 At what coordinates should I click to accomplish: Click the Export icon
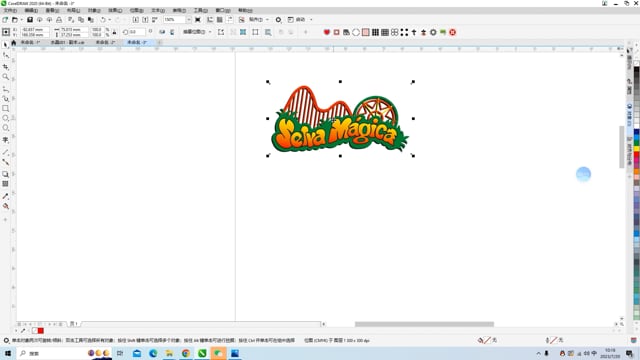click(145, 20)
